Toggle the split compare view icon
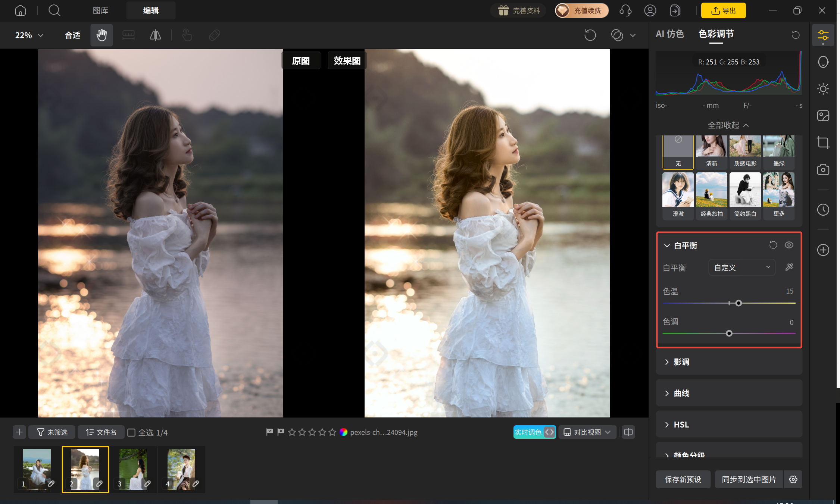Screen dimensions: 840x504 (628, 432)
